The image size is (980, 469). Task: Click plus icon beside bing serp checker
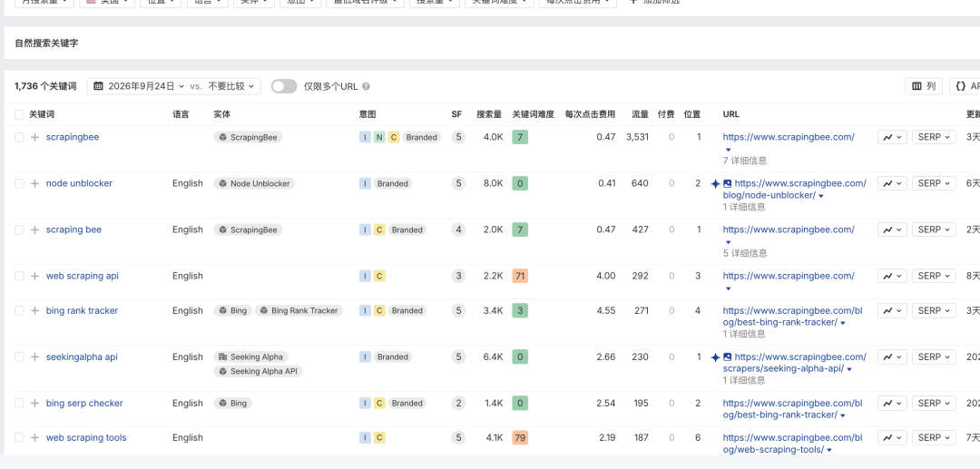pos(35,404)
